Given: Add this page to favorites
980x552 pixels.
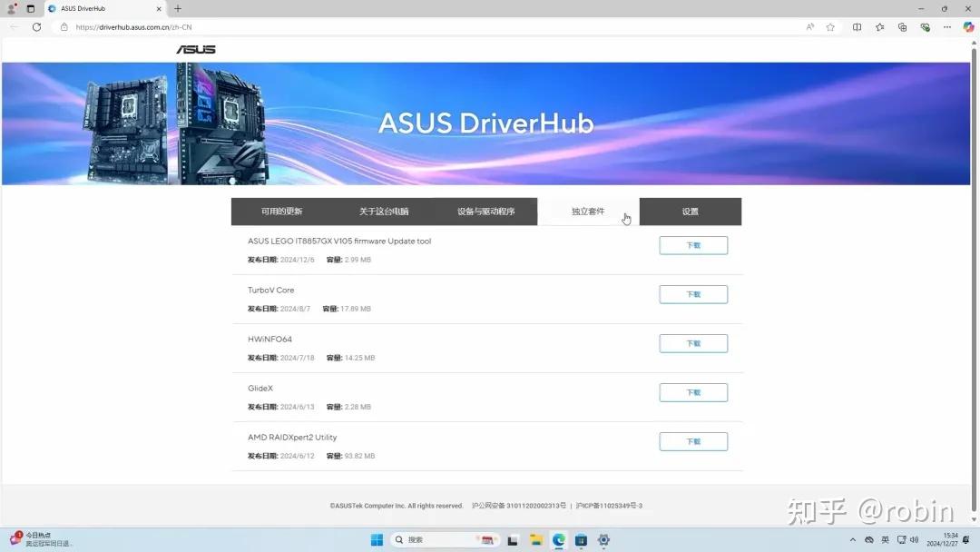Looking at the screenshot, I should point(830,27).
